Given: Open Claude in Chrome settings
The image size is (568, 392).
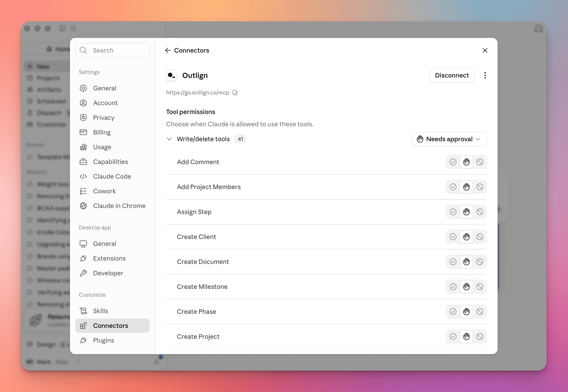Looking at the screenshot, I should pos(112,206).
